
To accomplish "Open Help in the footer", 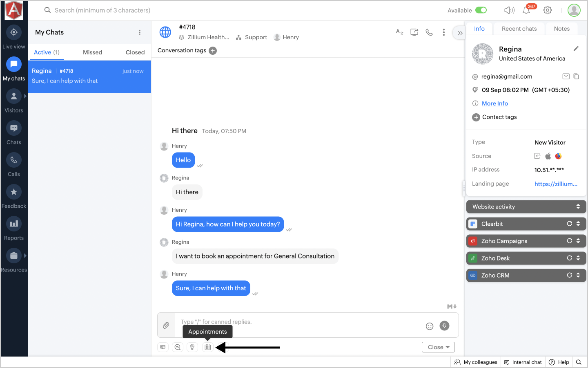I will tap(559, 362).
